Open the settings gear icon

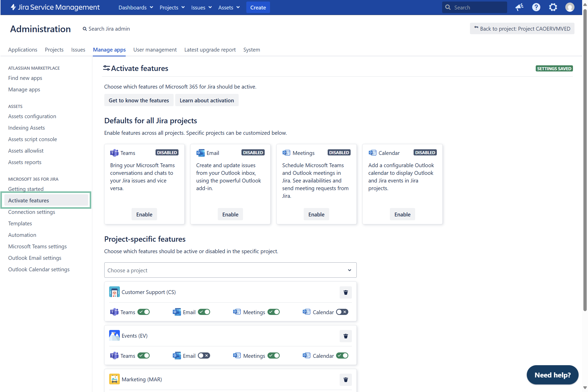[553, 7]
